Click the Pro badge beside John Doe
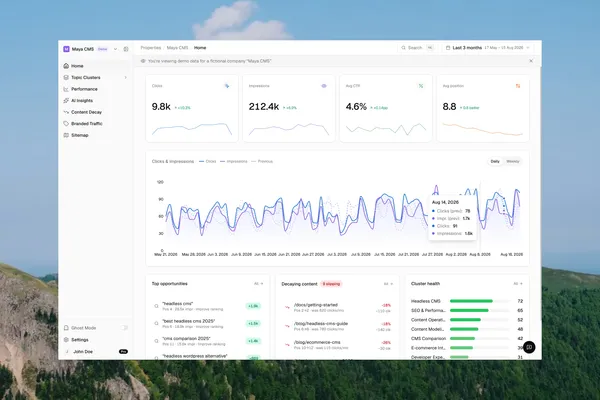 pyautogui.click(x=123, y=351)
